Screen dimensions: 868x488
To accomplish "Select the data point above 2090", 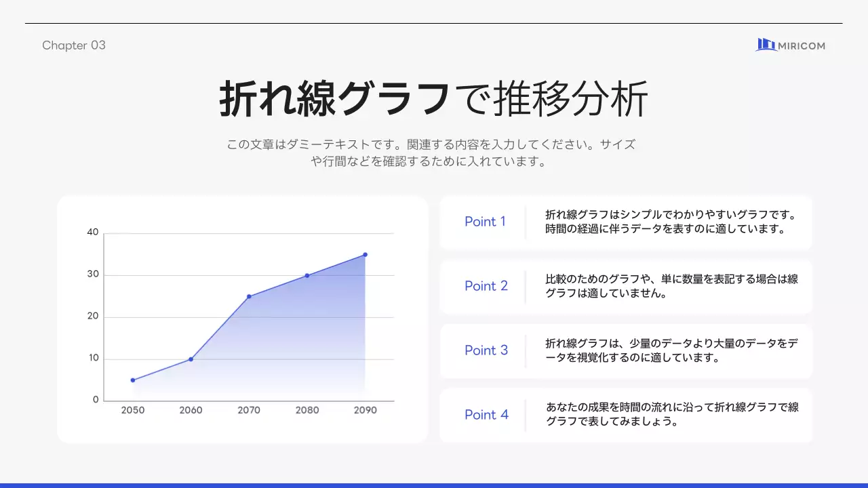I will pos(365,255).
